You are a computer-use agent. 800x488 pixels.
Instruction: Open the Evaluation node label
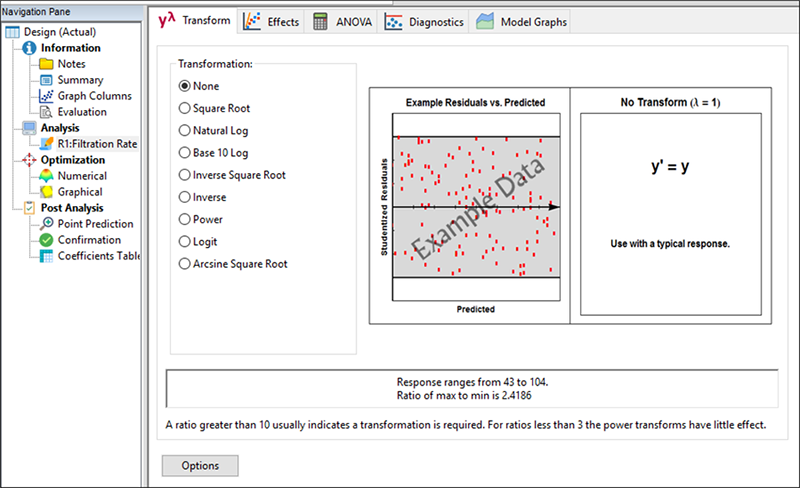pyautogui.click(x=82, y=112)
